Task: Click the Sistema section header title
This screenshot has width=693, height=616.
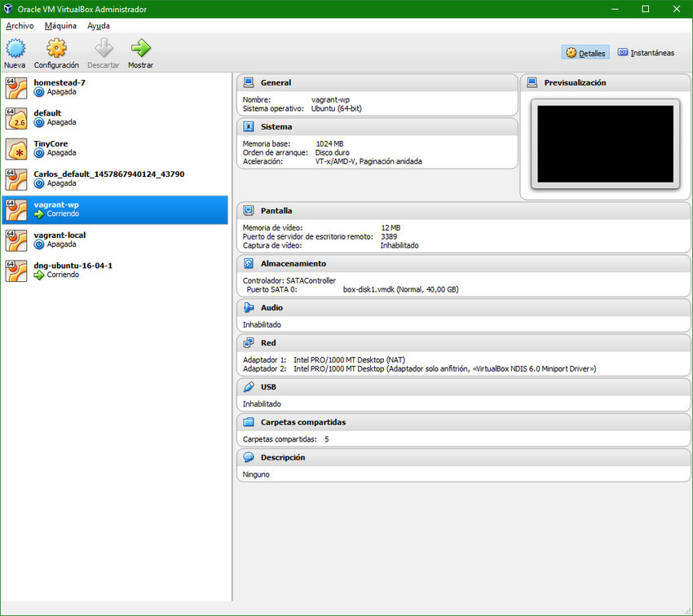Action: click(276, 127)
